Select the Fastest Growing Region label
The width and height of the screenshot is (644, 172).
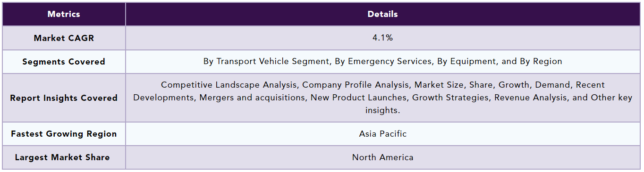(x=64, y=134)
